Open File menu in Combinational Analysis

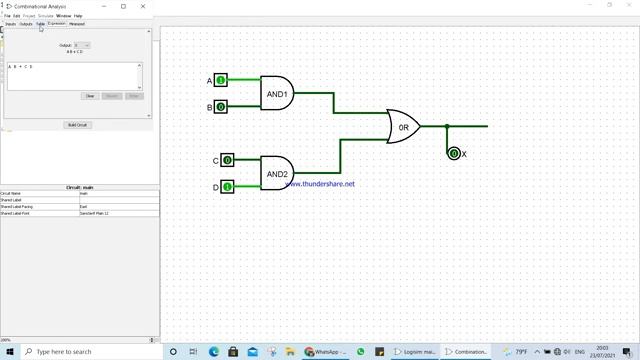click(x=7, y=16)
